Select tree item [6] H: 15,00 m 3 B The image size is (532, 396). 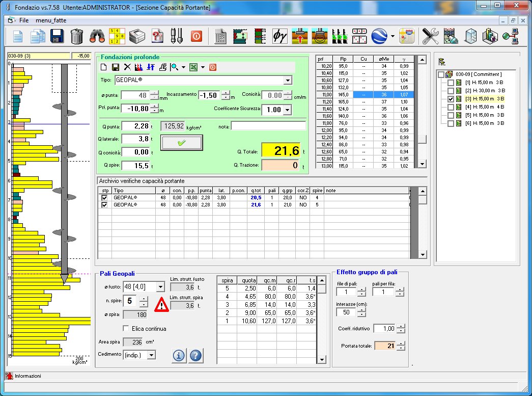pyautogui.click(x=485, y=123)
